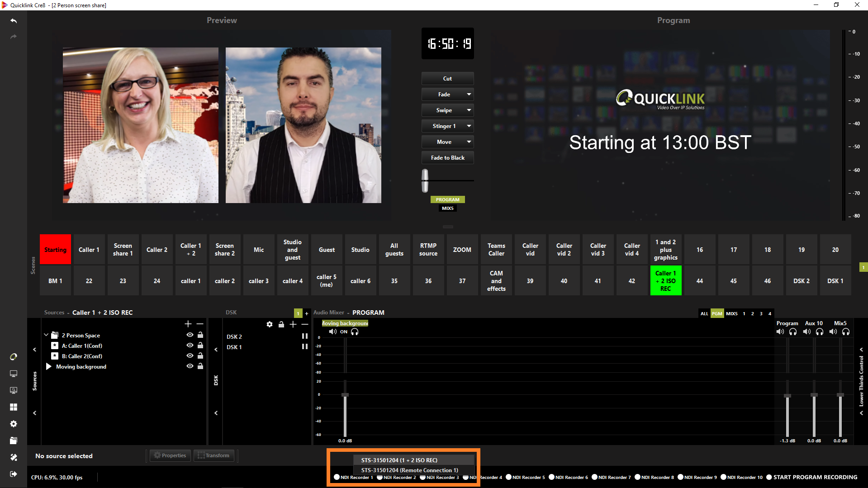Screen dimensions: 868x488
Task: Hide the Moving background source
Action: [x=190, y=366]
